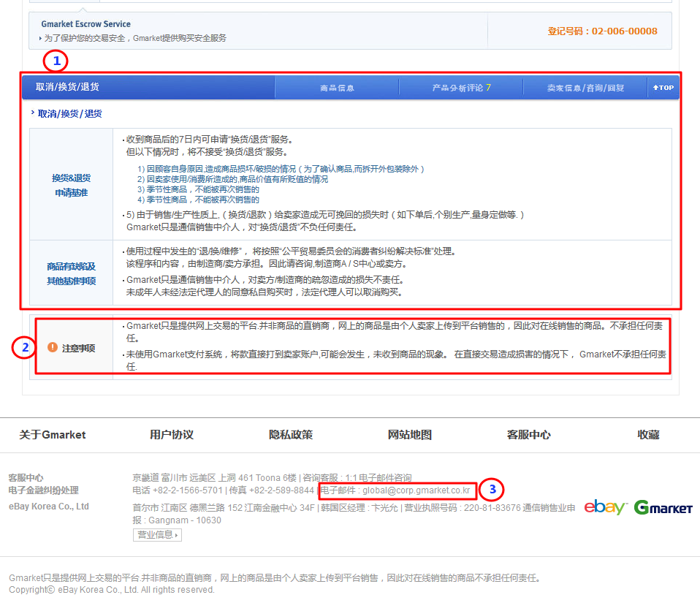This screenshot has width=700, height=603.
Task: Open the 用户协议 link
Action: (x=172, y=435)
